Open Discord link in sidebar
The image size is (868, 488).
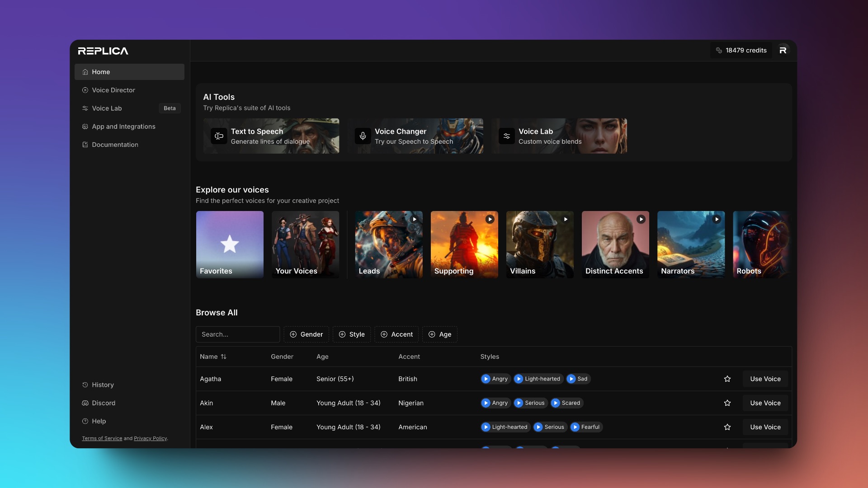129,403
